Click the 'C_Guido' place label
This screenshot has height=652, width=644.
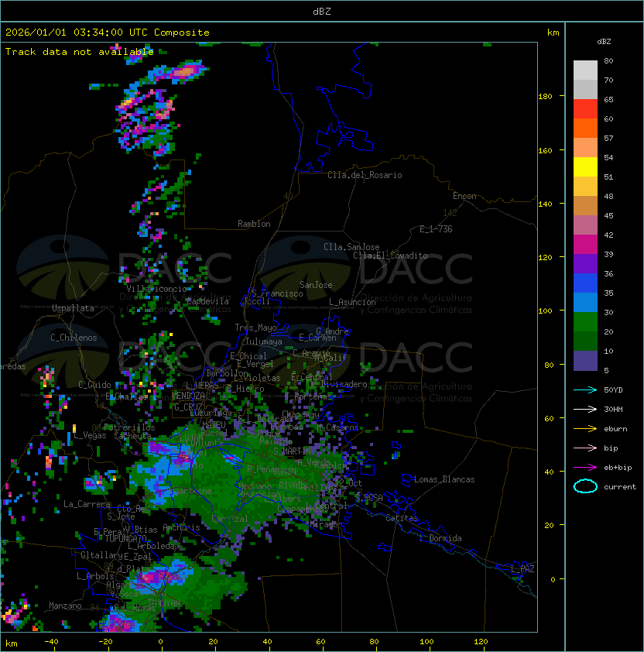tap(94, 385)
